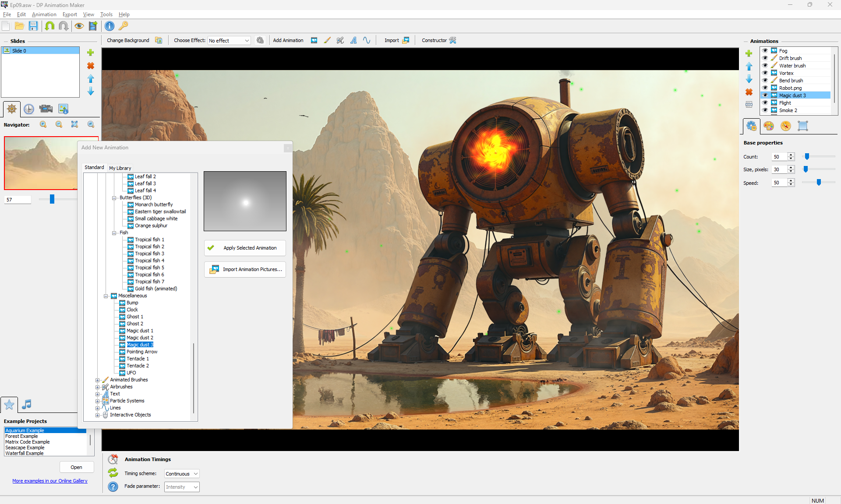Click the navigator zoom in magnifier
This screenshot has width=841, height=504.
[43, 124]
